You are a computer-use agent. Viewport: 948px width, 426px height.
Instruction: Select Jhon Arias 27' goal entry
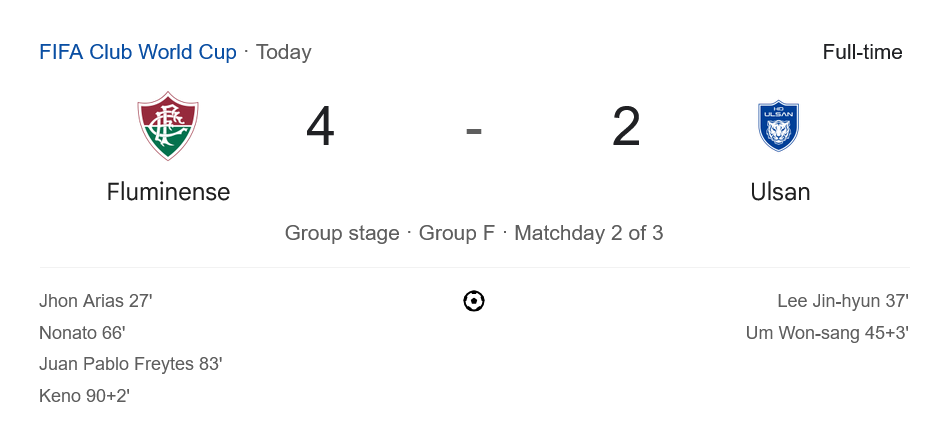tap(96, 301)
